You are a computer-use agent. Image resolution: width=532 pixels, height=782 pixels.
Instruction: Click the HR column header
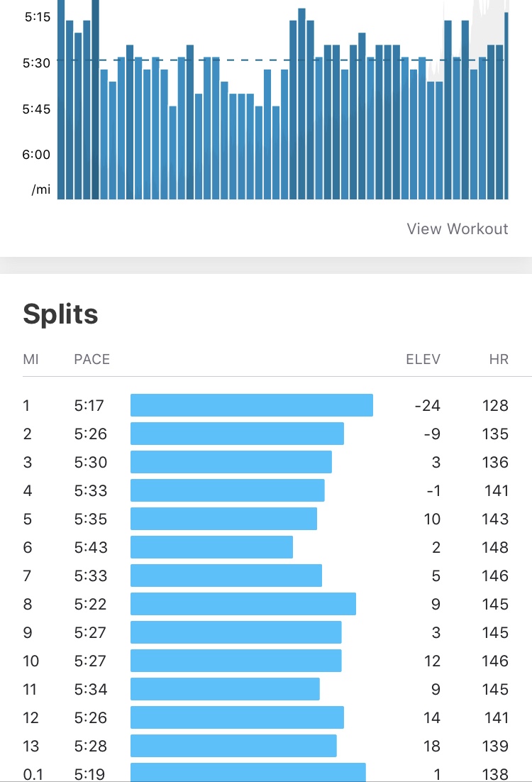tap(499, 359)
